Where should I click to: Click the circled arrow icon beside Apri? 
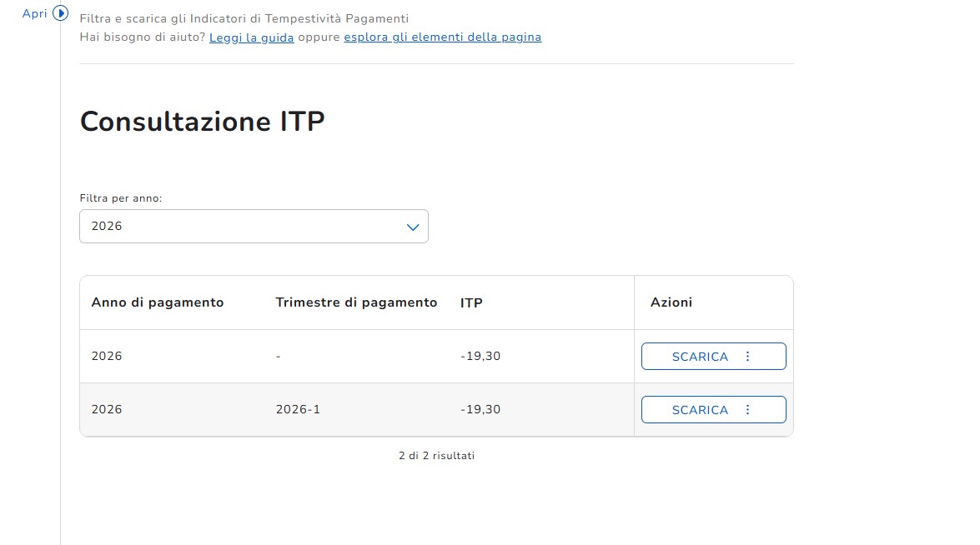click(x=60, y=13)
